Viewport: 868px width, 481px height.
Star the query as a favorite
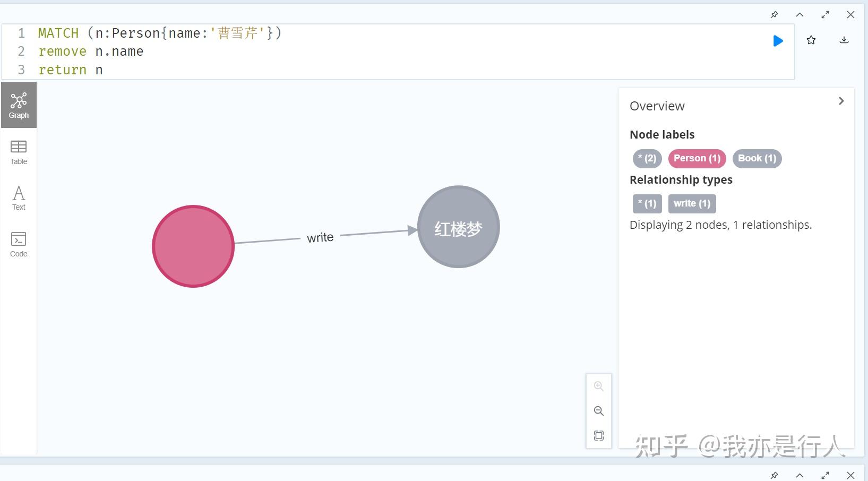[811, 40]
